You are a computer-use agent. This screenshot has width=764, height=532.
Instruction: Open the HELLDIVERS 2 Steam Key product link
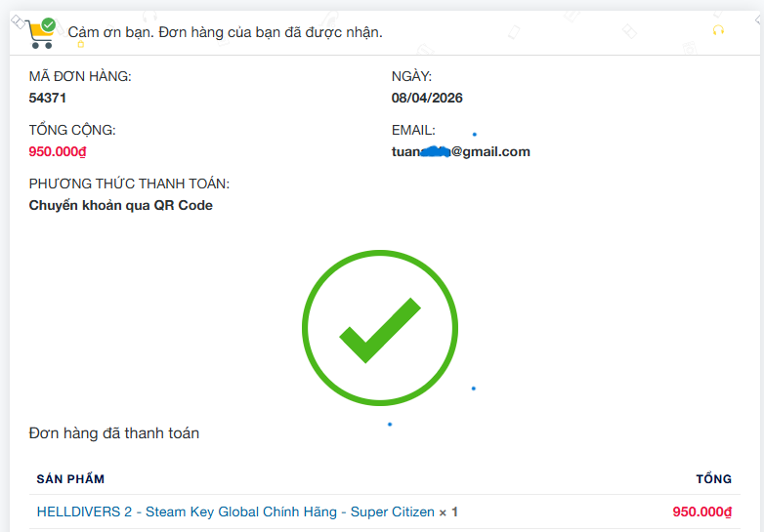(x=235, y=512)
